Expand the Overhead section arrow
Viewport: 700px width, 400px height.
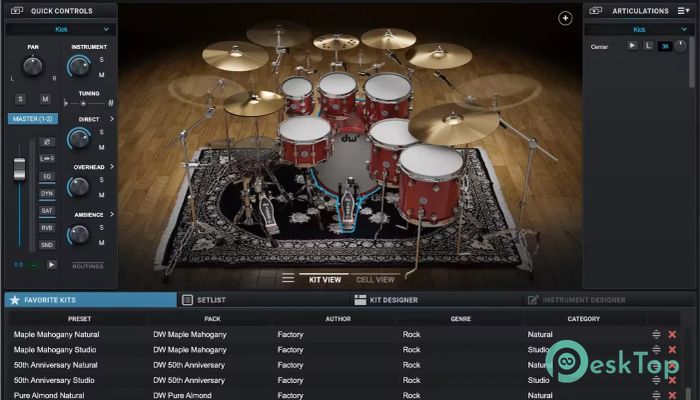112,167
